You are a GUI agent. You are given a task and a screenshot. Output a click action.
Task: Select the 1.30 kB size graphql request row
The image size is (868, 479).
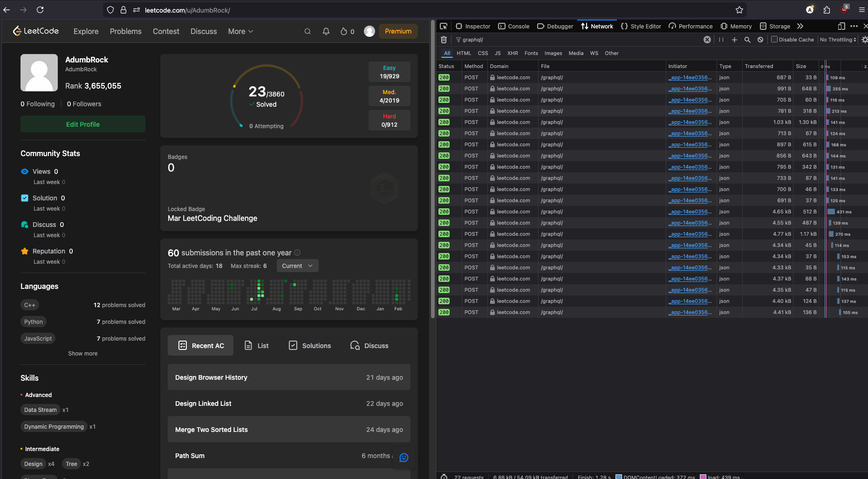(x=652, y=122)
